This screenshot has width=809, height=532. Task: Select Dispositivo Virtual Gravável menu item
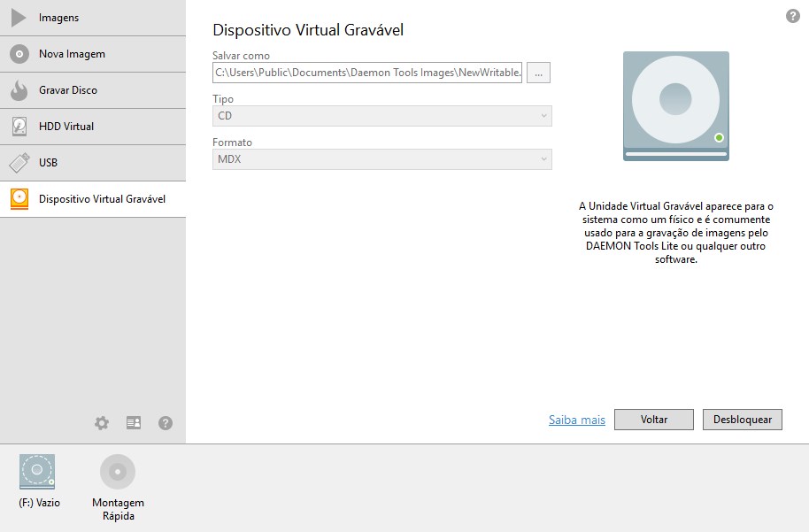click(x=93, y=199)
